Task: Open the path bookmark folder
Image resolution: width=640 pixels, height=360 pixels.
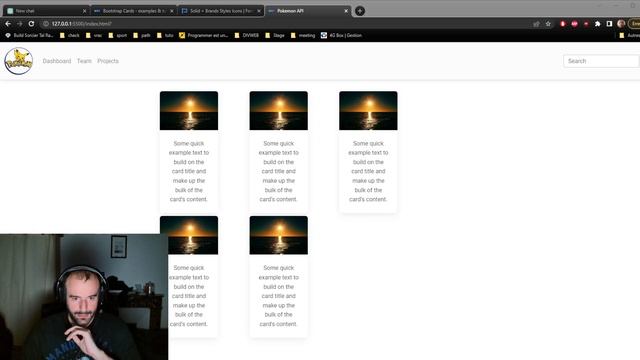Action: [142, 36]
